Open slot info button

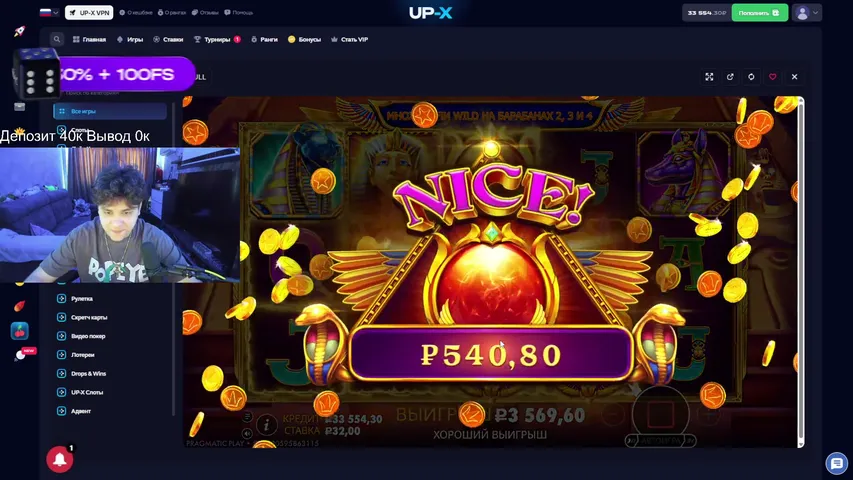[x=267, y=424]
